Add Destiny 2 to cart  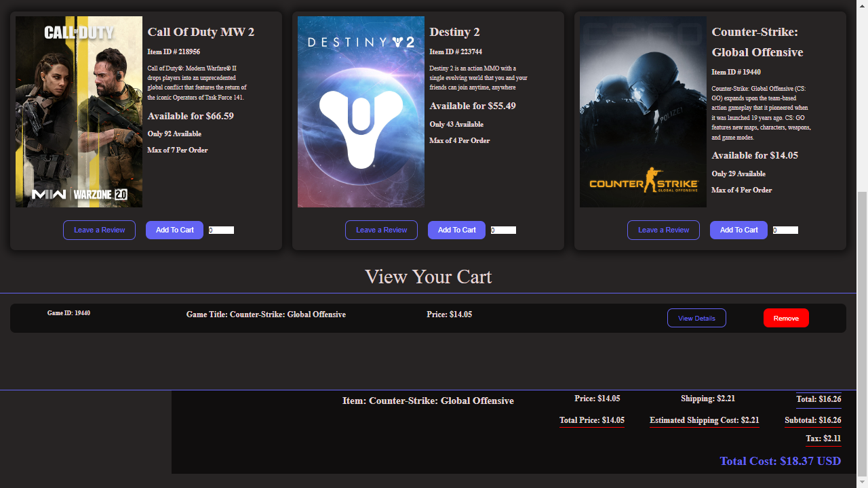pyautogui.click(x=456, y=230)
